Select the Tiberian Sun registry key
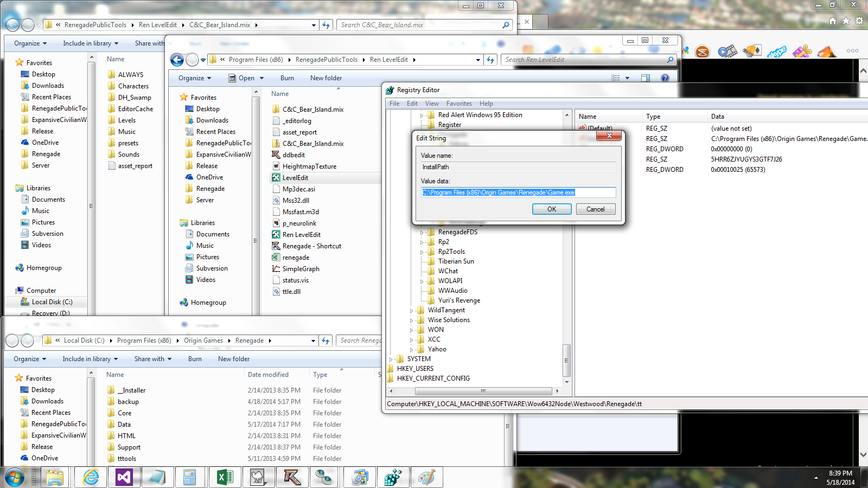The width and height of the screenshot is (868, 488). [456, 261]
